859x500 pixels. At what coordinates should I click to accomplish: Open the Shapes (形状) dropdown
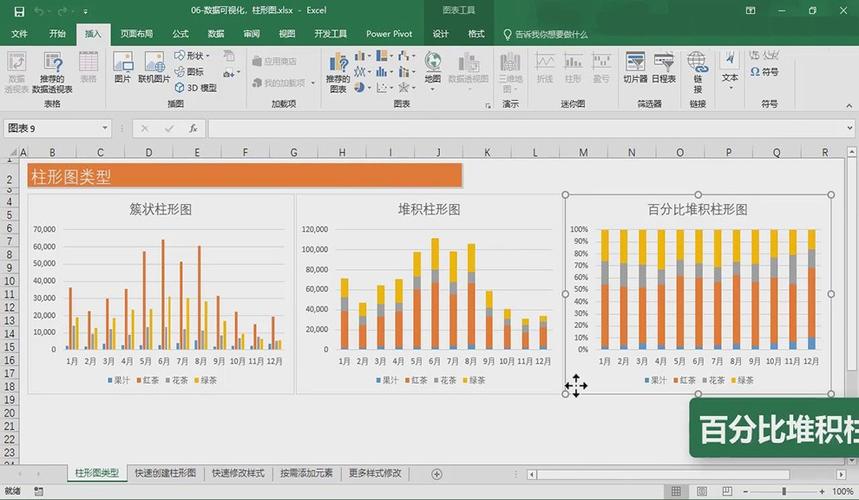(x=192, y=56)
